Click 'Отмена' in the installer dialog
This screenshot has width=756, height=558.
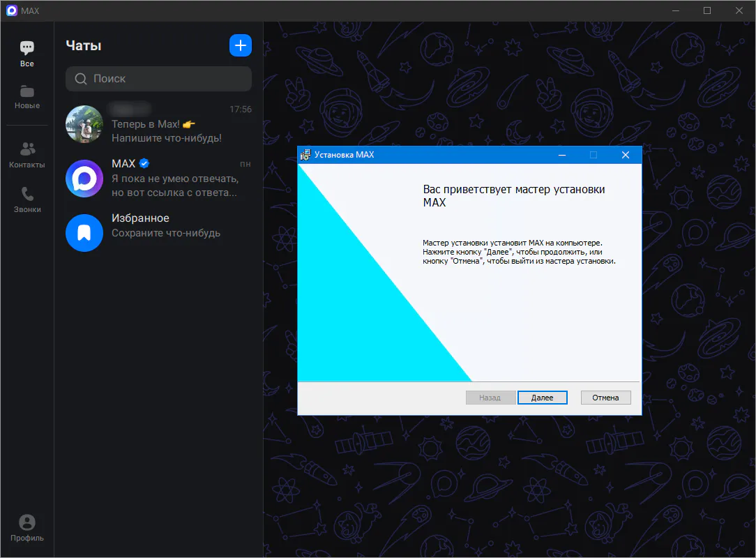[x=605, y=398]
